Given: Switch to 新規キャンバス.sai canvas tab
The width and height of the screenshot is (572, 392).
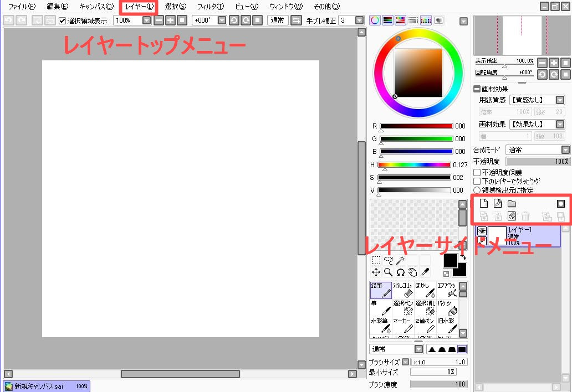Looking at the screenshot, I should [47, 386].
